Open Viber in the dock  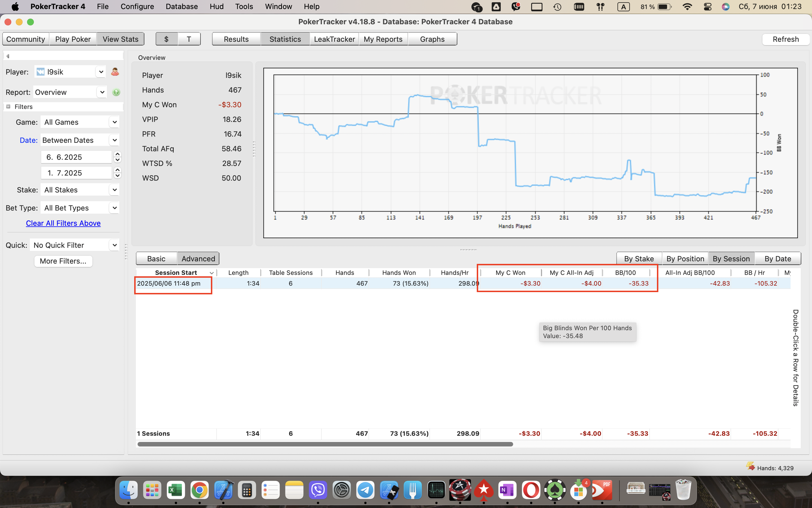(318, 490)
